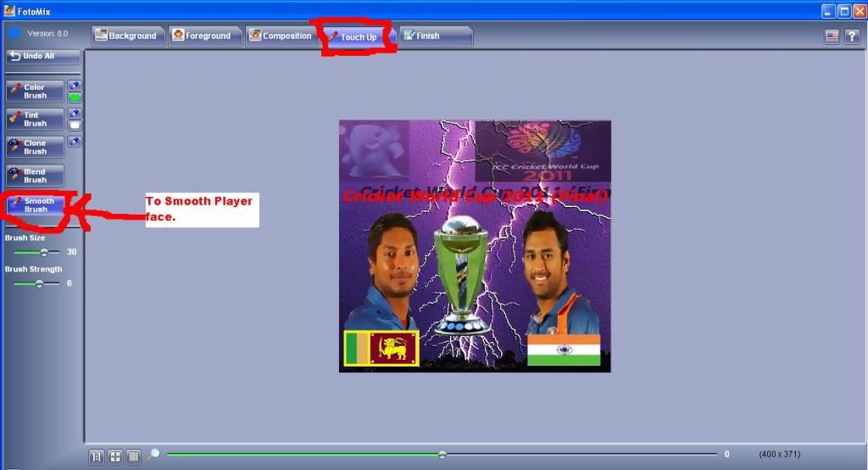Open the green Color Brush swatch
Screen dimensions: 868x470
point(75,98)
